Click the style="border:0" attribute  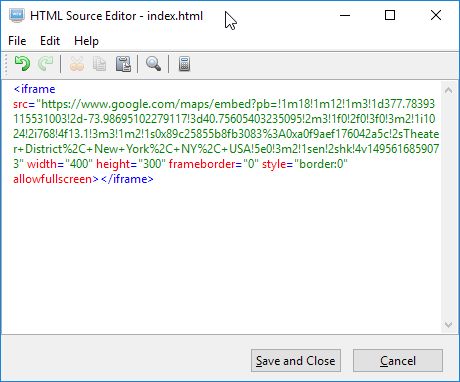(305, 164)
